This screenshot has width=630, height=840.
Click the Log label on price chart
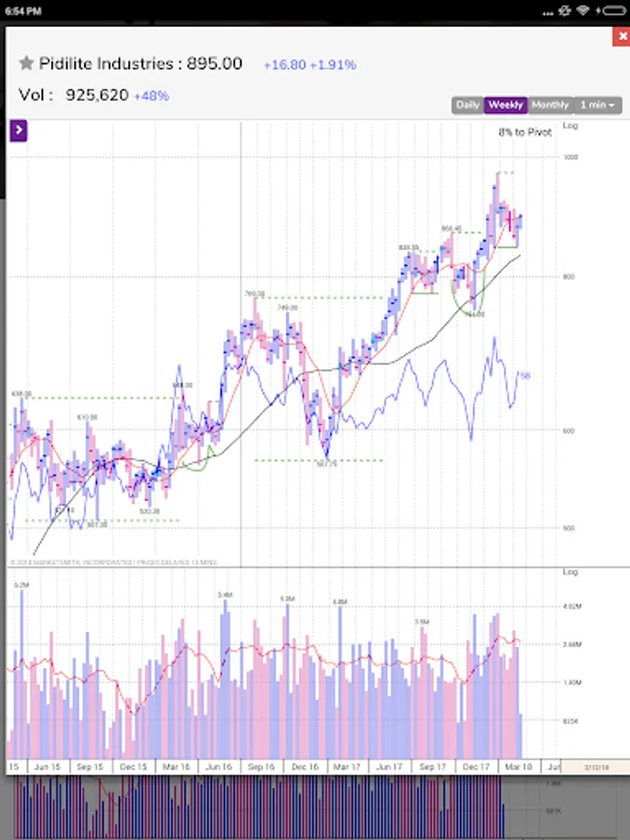coord(570,125)
